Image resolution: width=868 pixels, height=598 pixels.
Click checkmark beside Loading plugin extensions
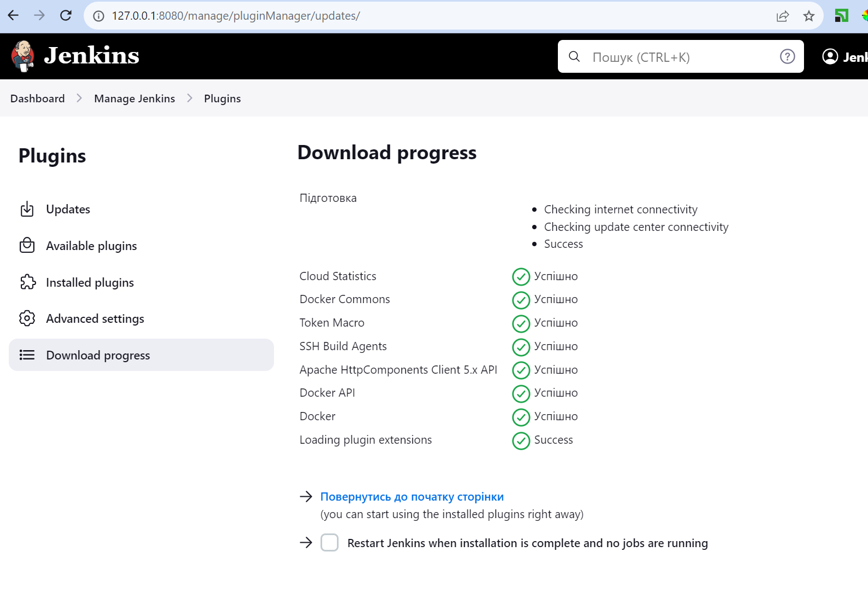(x=521, y=440)
